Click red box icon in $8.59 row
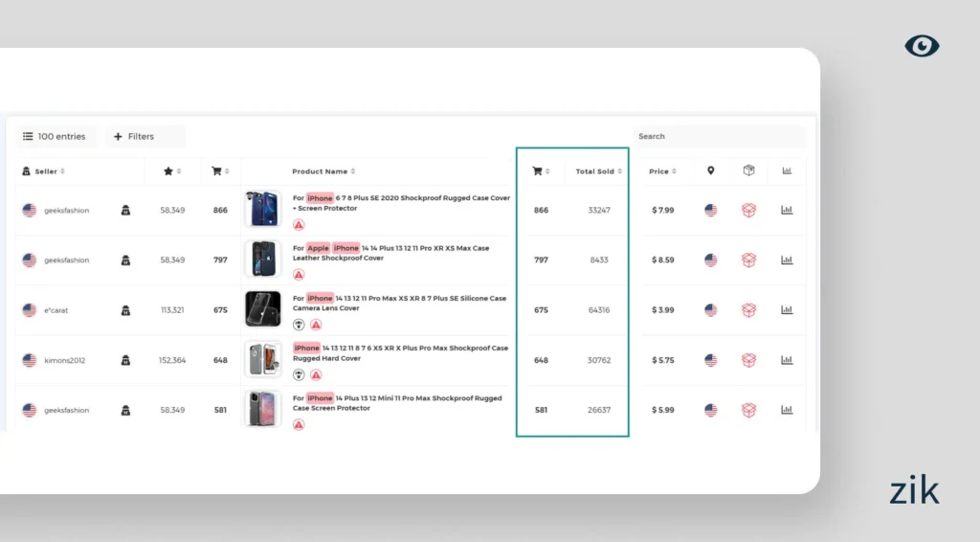Screen dimensions: 980x542 748,260
